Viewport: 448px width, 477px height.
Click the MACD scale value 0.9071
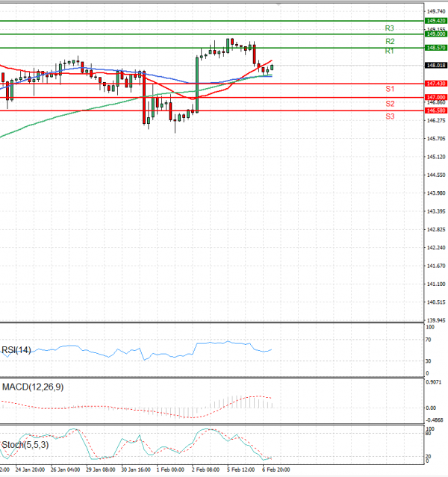433,382
